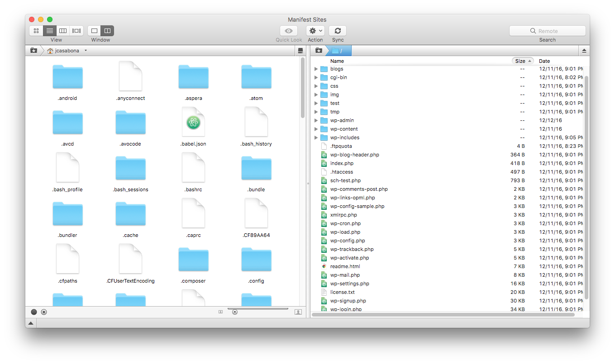Image resolution: width=615 pixels, height=364 pixels.
Task: Switch to icon grid view
Action: pyautogui.click(x=36, y=31)
